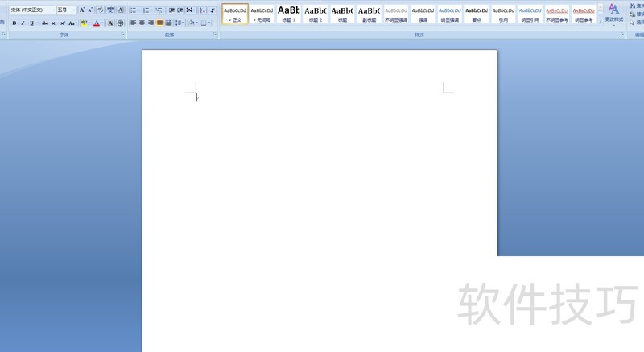644x352 pixels.
Task: Apply the 明显引用 (Intense Quote) style
Action: point(530,14)
